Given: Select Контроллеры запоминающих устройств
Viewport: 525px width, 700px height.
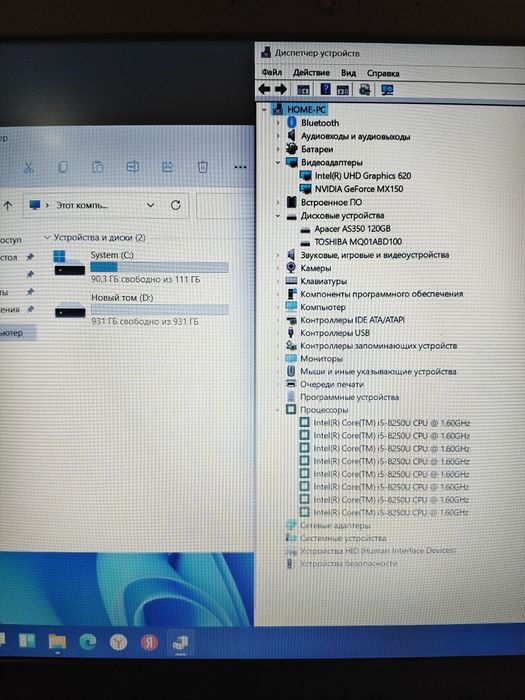Looking at the screenshot, I should pyautogui.click(x=379, y=346).
